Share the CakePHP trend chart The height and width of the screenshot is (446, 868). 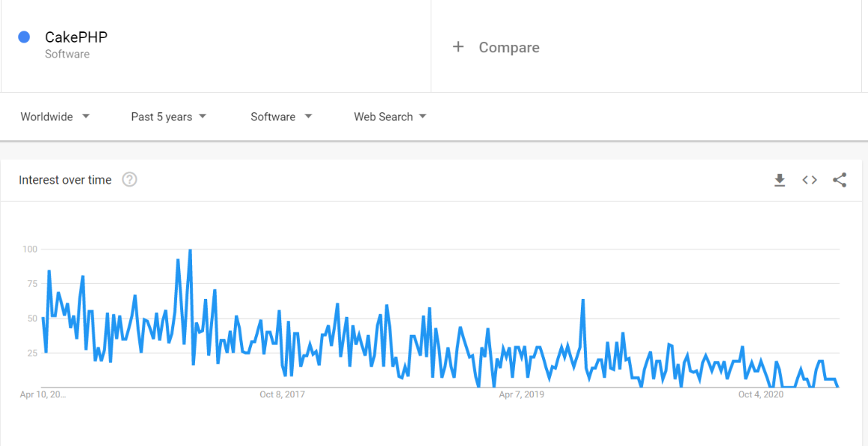click(840, 179)
